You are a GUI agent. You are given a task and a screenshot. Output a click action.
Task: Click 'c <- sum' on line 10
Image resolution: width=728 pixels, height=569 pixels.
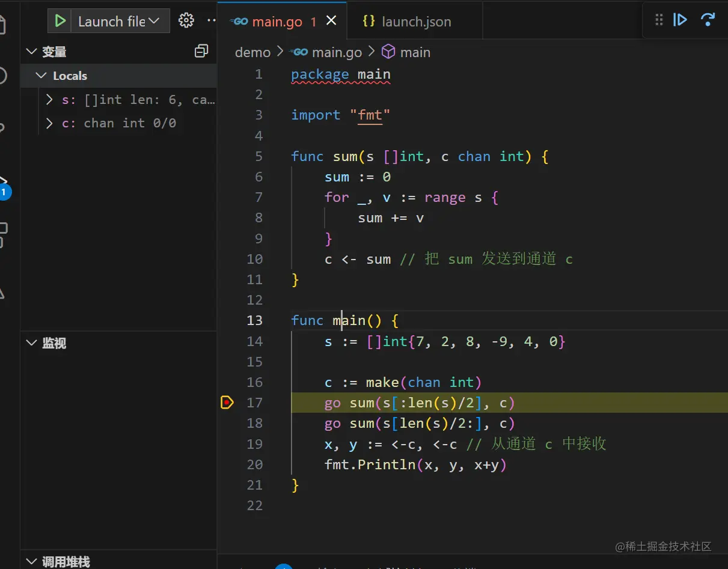[x=358, y=259]
